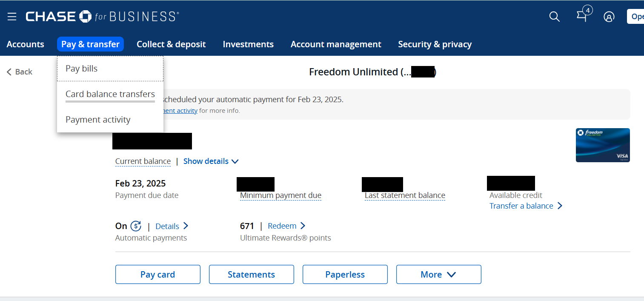Click the automatic payments dollar icon

[136, 226]
